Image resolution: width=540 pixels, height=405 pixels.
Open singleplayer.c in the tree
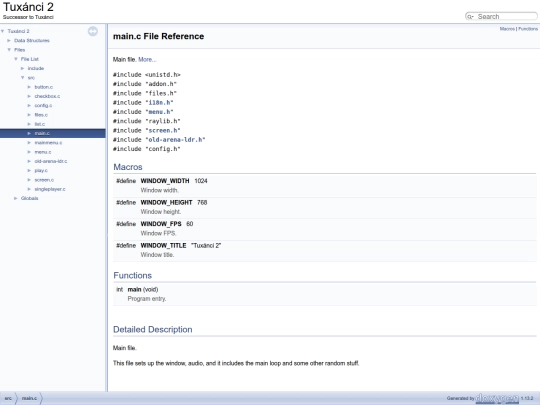click(50, 189)
